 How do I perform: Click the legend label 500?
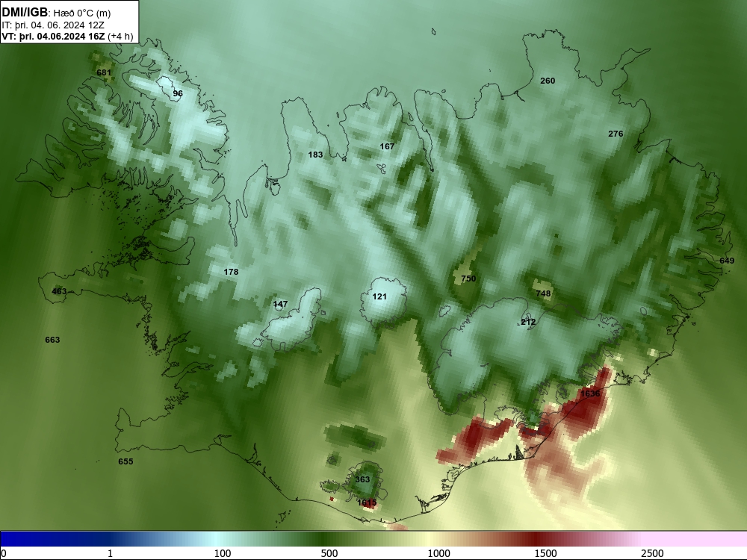pyautogui.click(x=329, y=553)
